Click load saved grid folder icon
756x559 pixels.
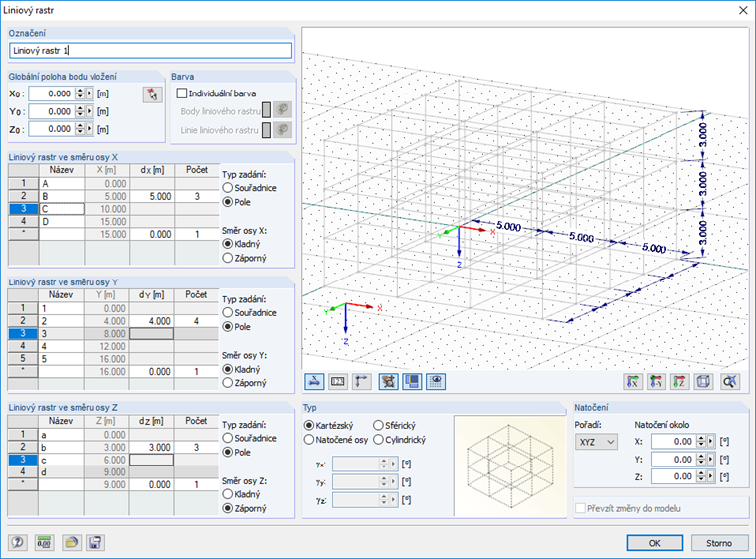coord(72,543)
